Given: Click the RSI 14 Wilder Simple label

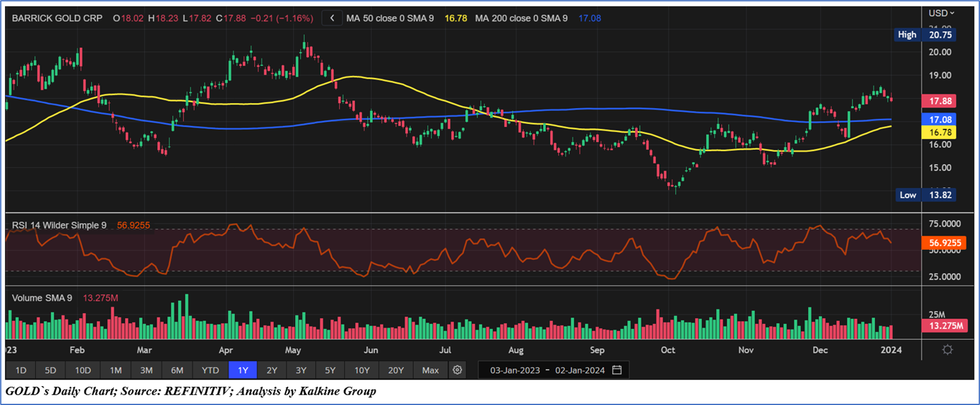Looking at the screenshot, I should tap(59, 225).
